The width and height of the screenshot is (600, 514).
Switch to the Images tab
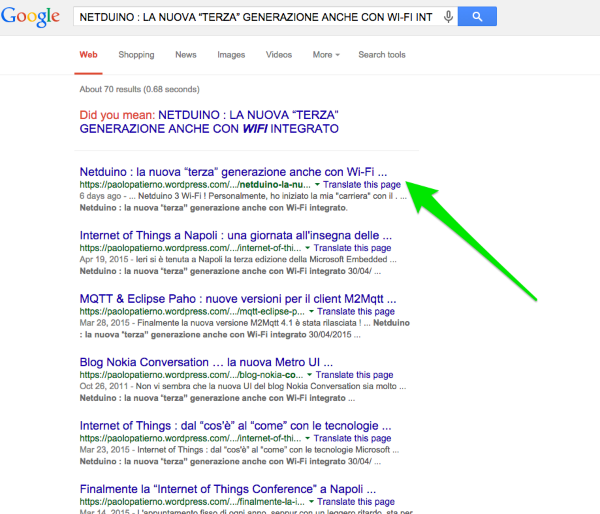point(232,55)
